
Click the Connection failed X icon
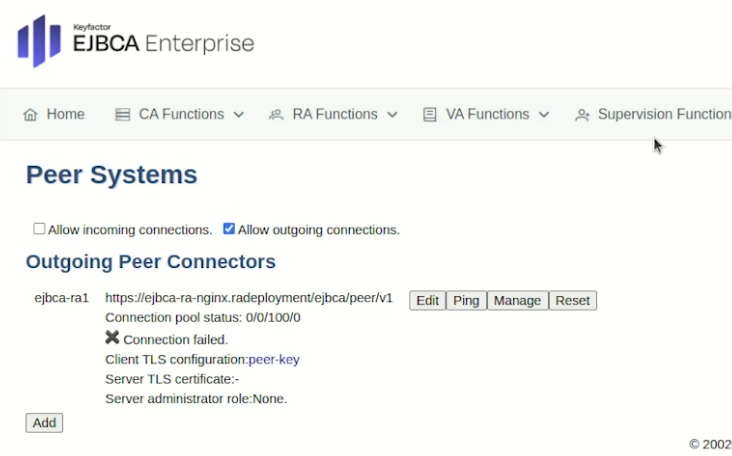coord(112,338)
